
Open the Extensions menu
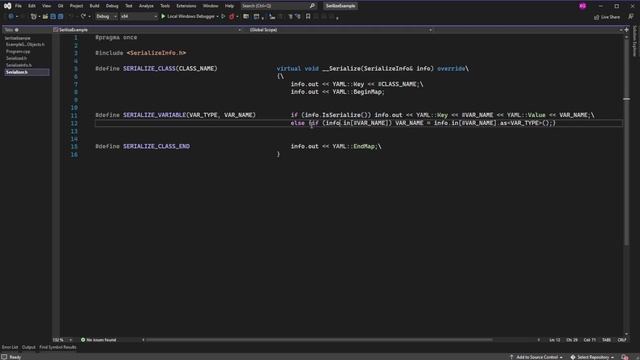coord(186,6)
